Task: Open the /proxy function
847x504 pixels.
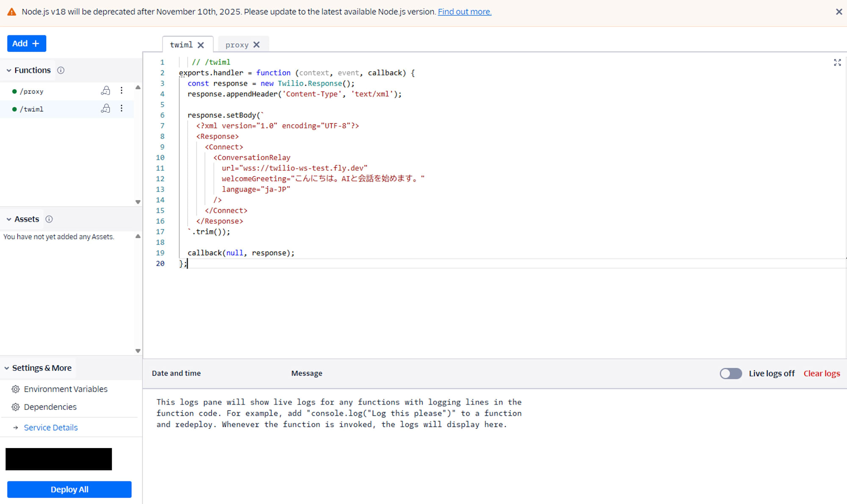Action: (31, 91)
